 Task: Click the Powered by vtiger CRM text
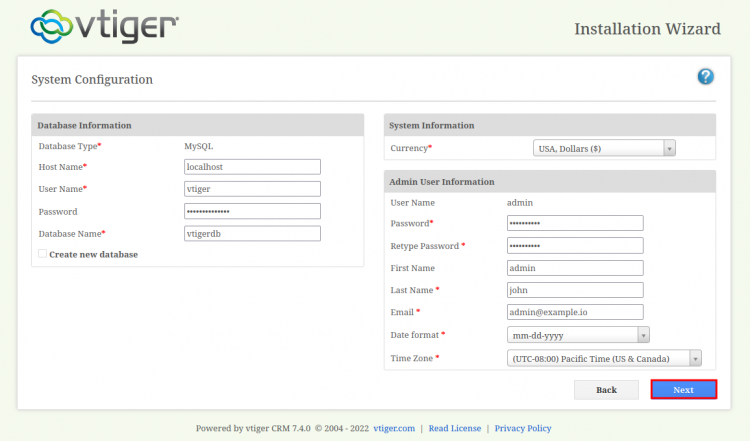pos(253,428)
